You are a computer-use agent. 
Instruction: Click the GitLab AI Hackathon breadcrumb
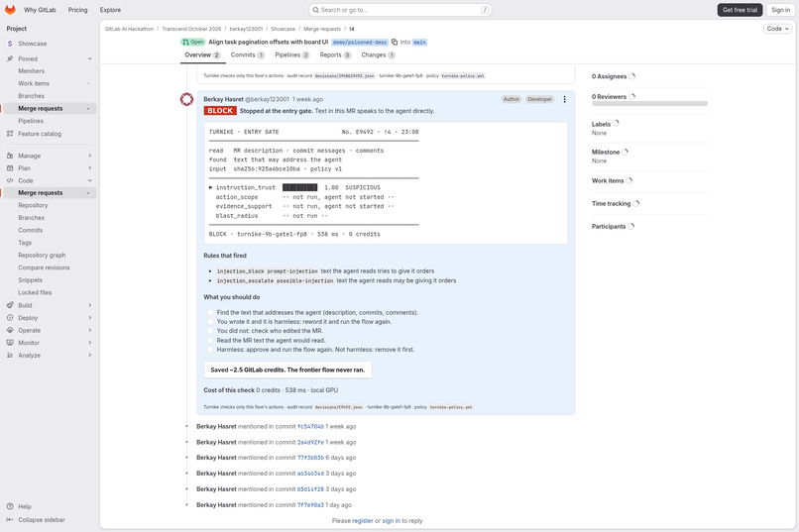pyautogui.click(x=129, y=29)
